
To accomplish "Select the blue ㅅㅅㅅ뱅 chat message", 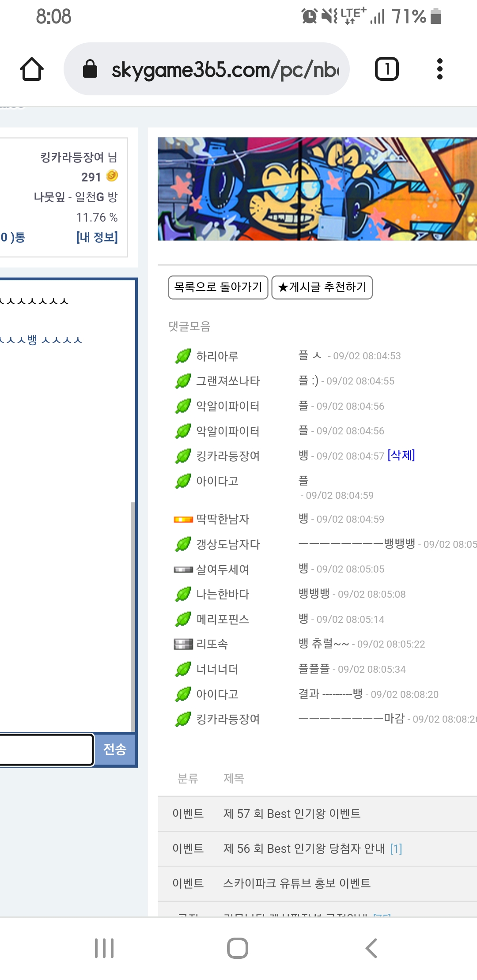I will pyautogui.click(x=41, y=340).
